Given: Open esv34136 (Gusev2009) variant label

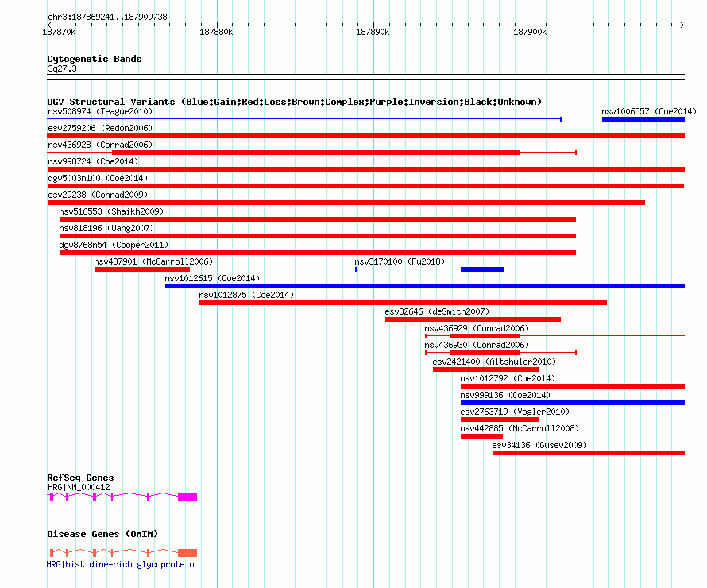Looking at the screenshot, I should tap(539, 445).
